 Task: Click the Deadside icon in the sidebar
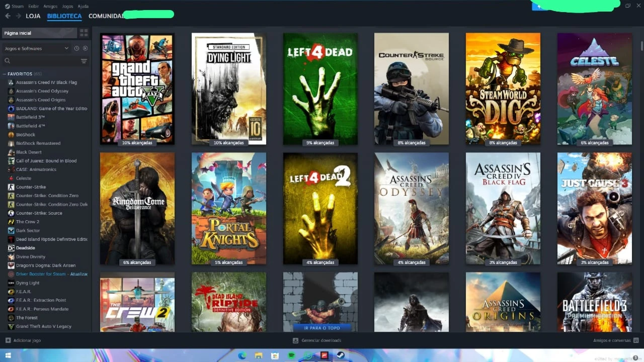[11, 248]
